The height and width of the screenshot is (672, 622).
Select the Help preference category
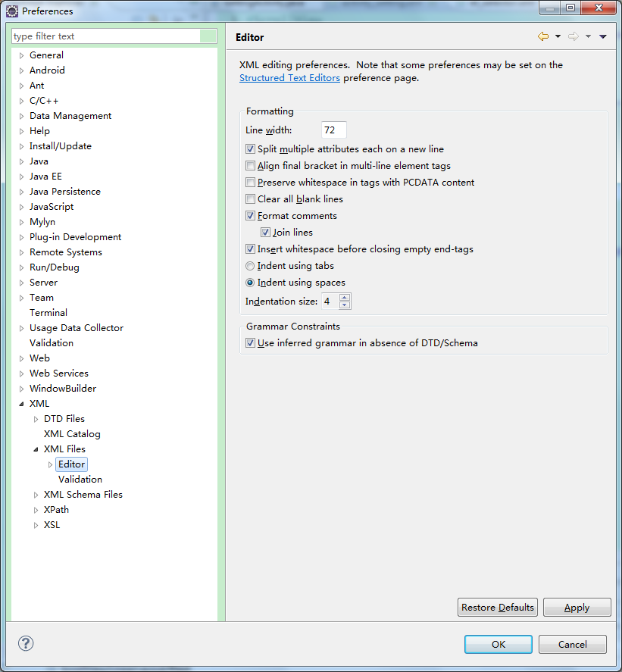pyautogui.click(x=39, y=131)
